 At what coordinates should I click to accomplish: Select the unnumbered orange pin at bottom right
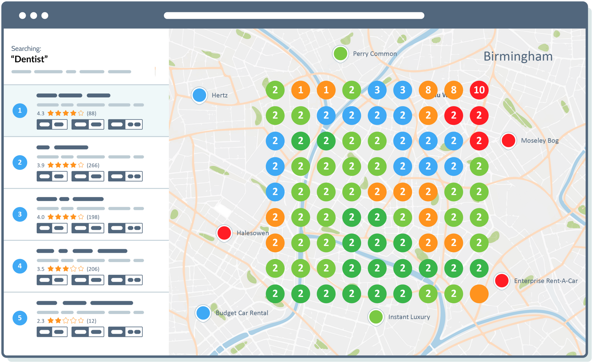(x=479, y=294)
